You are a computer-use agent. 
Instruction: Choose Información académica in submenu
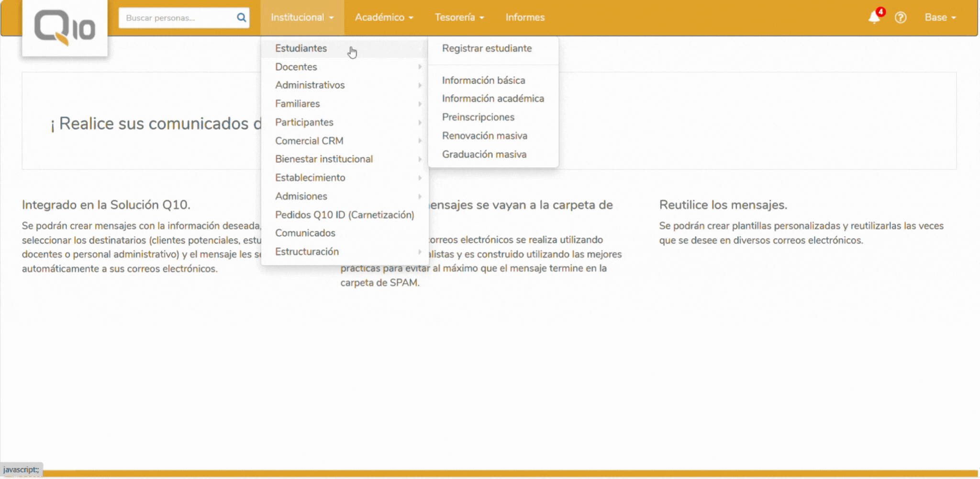click(x=493, y=99)
